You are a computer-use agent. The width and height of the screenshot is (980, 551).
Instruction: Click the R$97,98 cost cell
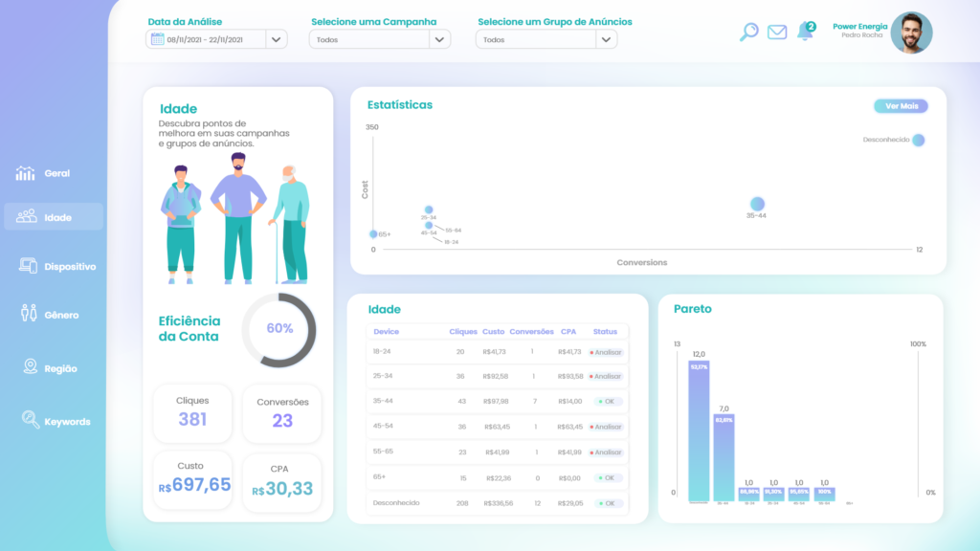(x=496, y=402)
